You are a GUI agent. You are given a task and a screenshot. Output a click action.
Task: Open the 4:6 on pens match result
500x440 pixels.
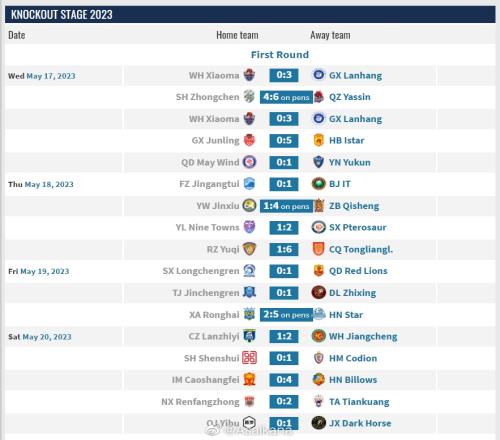click(286, 97)
